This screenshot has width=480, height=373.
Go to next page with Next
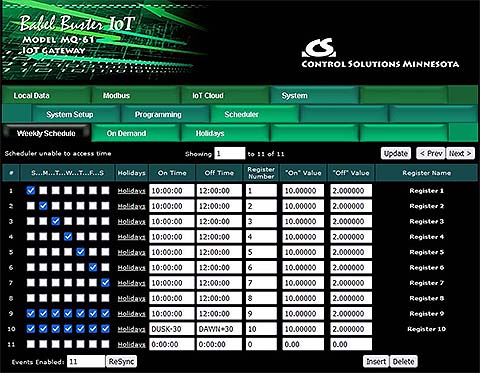point(460,153)
